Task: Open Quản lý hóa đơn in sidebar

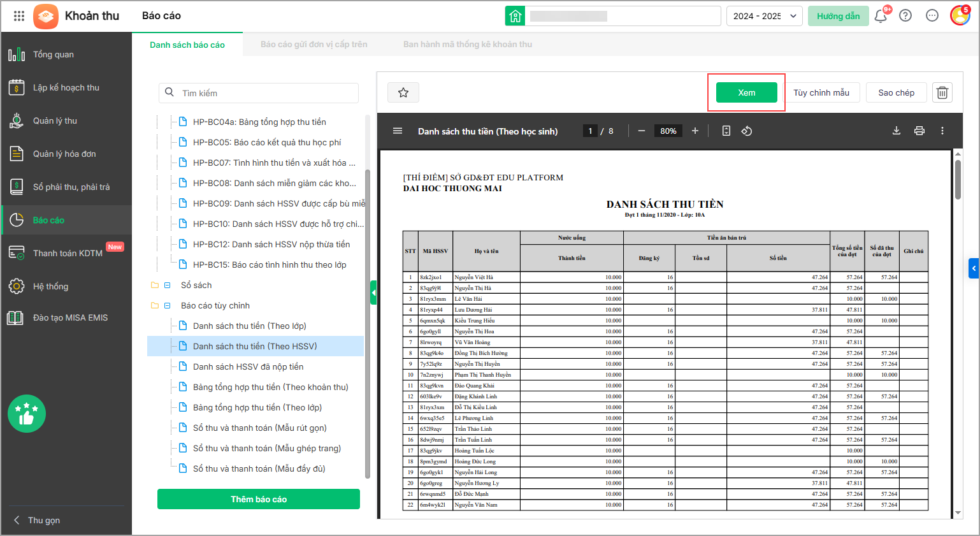Action: (64, 154)
